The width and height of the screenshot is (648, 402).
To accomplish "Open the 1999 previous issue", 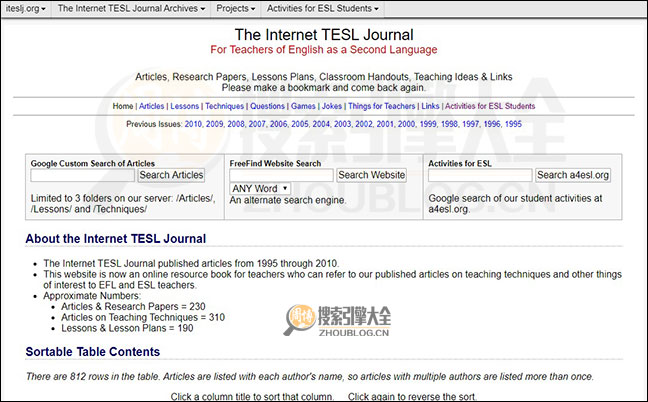I will (x=428, y=124).
